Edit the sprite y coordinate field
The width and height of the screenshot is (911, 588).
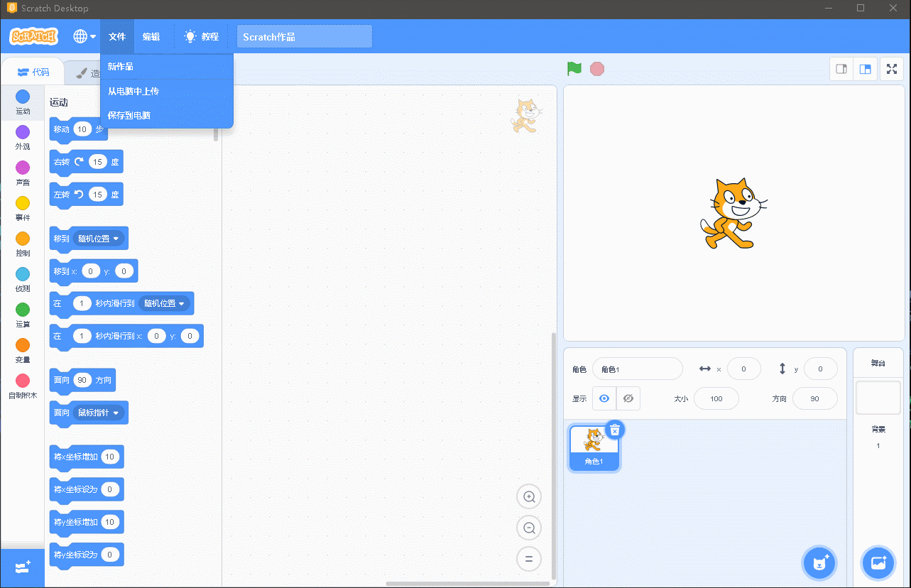[x=821, y=369]
